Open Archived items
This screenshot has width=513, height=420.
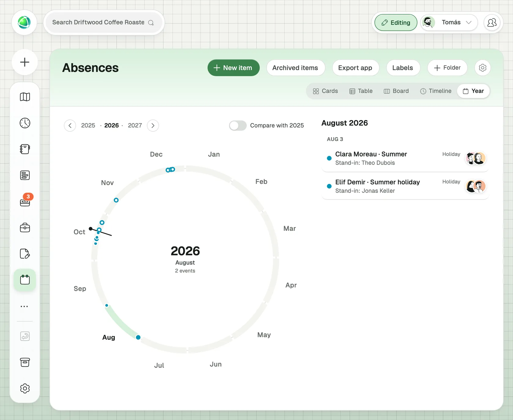point(295,68)
